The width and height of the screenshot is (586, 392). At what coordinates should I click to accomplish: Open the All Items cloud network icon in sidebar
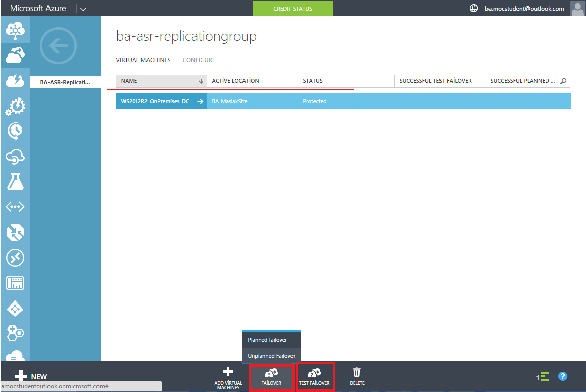[x=15, y=31]
